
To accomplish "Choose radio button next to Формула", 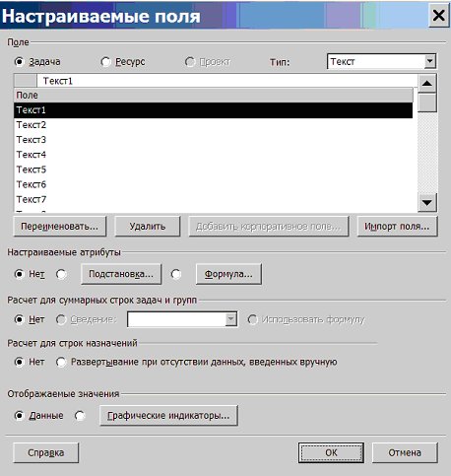I will (176, 274).
